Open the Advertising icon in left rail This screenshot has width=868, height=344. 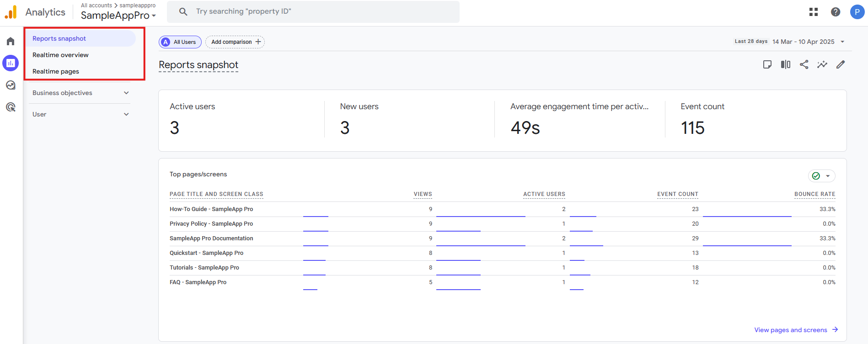click(x=11, y=107)
